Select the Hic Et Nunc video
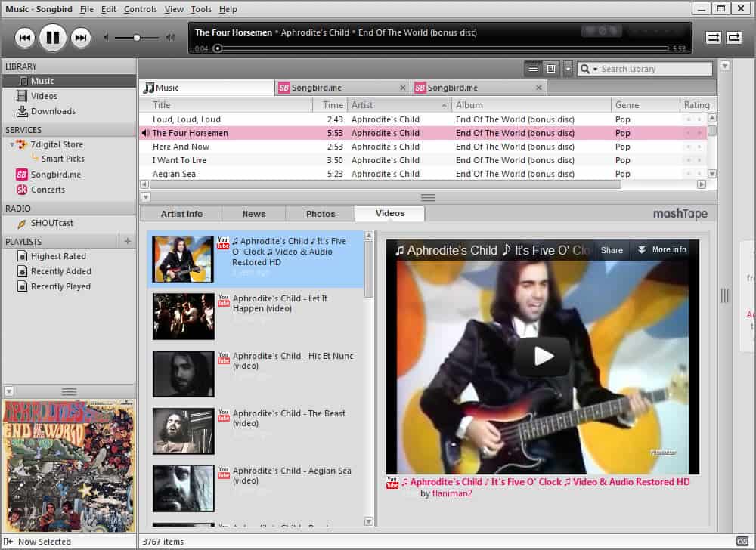Image resolution: width=756 pixels, height=550 pixels. pyautogui.click(x=256, y=374)
